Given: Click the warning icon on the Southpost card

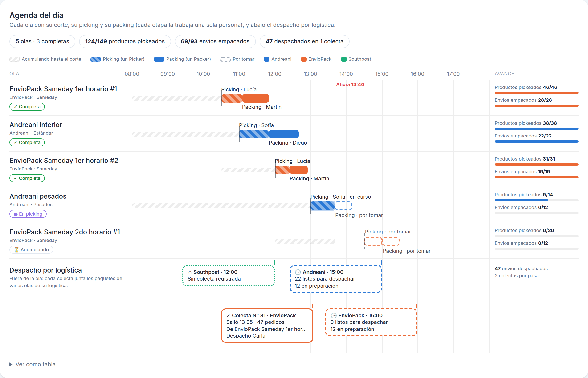Looking at the screenshot, I should (x=190, y=272).
